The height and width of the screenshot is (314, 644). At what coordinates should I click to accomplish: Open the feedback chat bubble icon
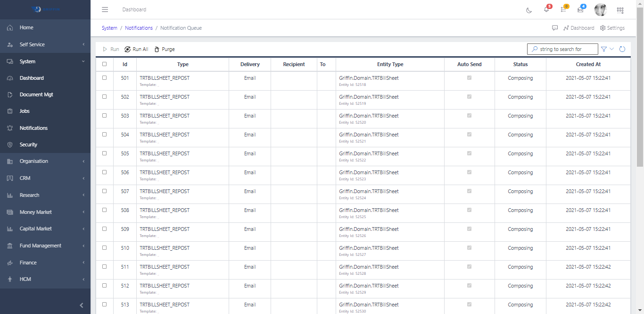click(555, 28)
